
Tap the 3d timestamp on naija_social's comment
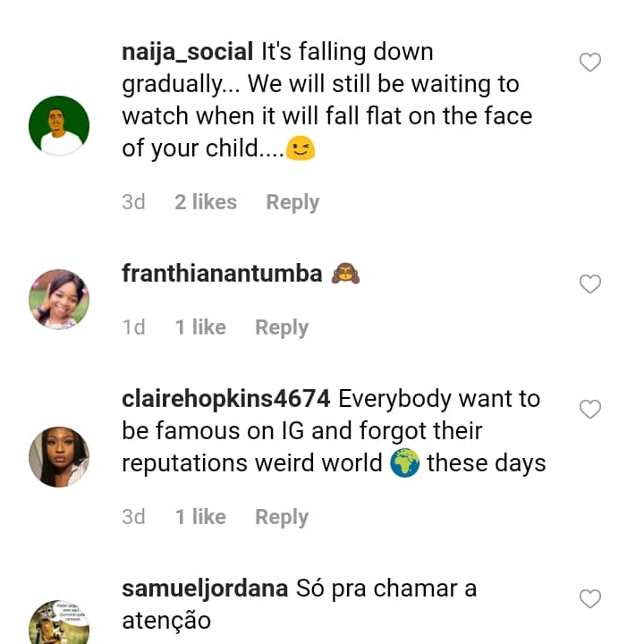coord(133,202)
